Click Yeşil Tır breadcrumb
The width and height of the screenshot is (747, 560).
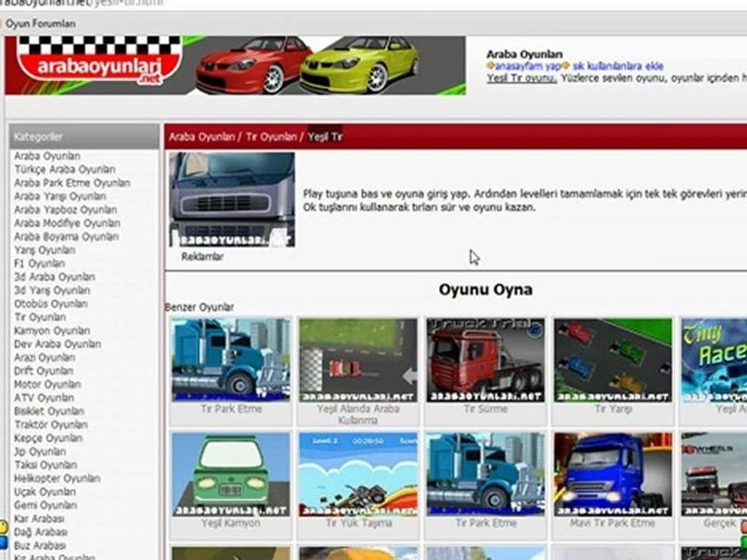click(325, 137)
